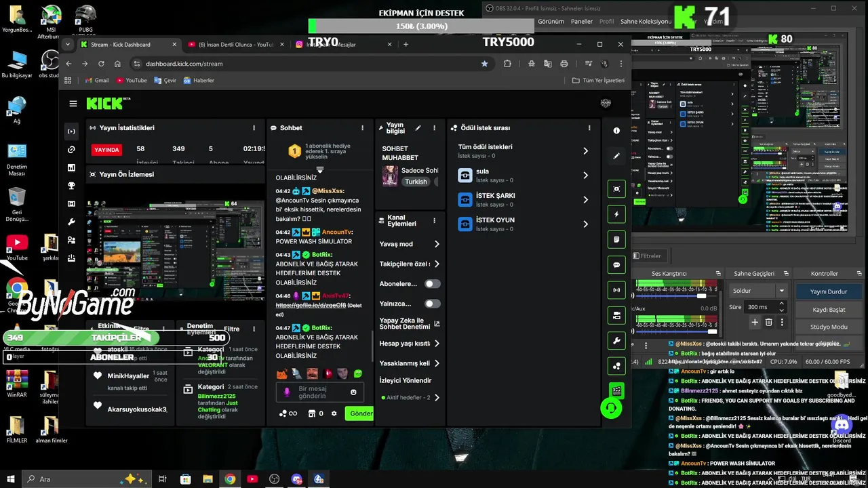Open the Gmail bookmark
The width and height of the screenshot is (868, 488).
coord(96,80)
